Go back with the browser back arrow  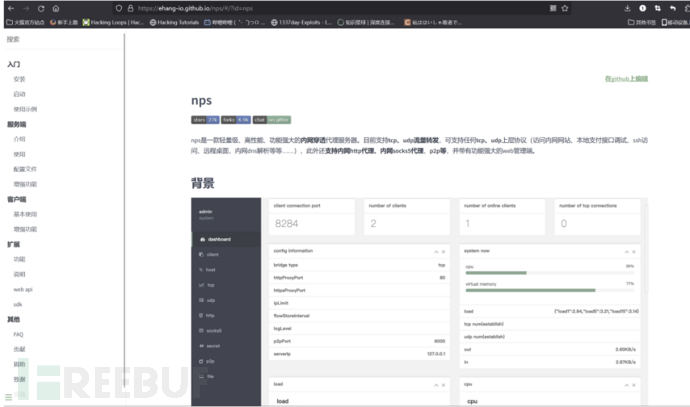[11, 8]
